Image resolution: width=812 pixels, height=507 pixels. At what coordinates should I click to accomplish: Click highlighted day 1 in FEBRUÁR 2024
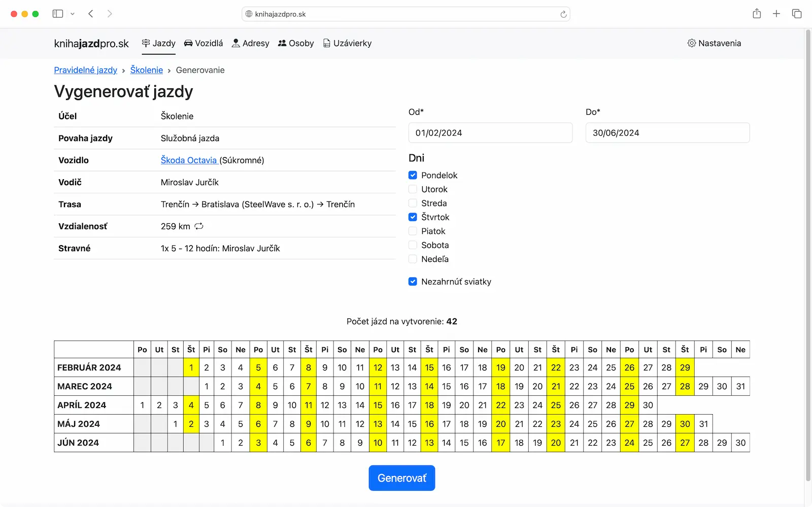click(191, 367)
